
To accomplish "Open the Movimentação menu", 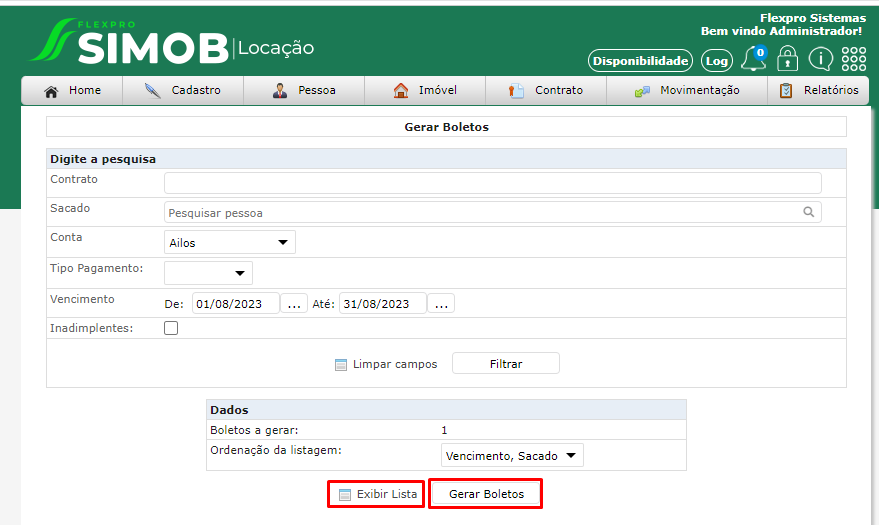I will pos(687,90).
